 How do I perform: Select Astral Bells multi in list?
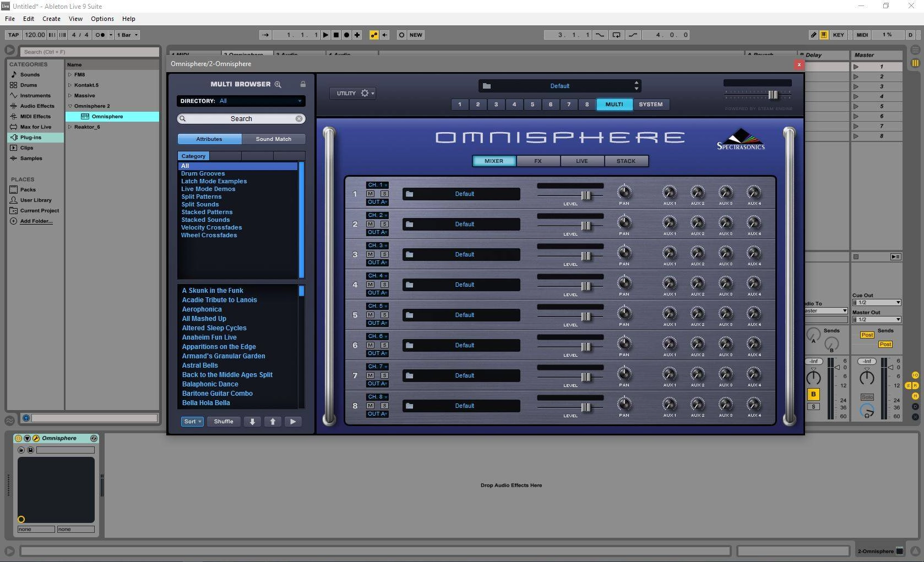coord(200,365)
